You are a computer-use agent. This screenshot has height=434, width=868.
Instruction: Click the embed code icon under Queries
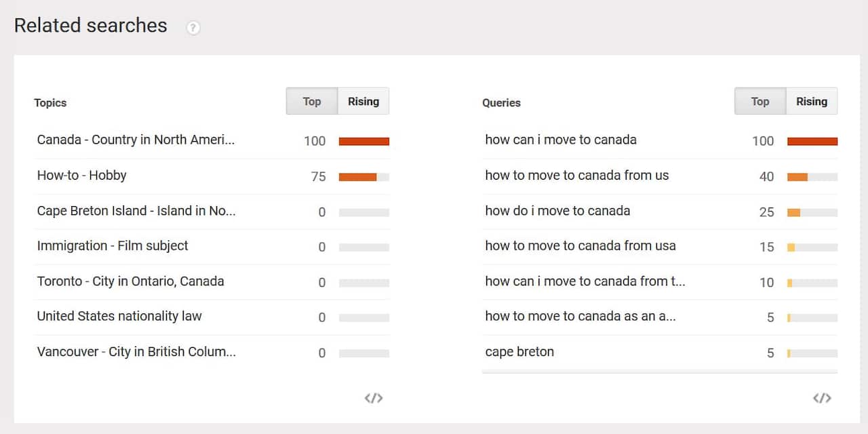point(823,398)
